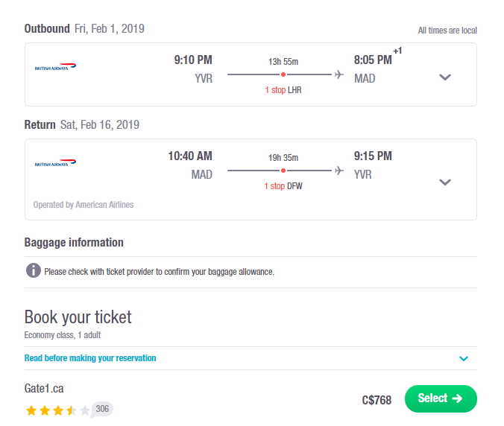Click the green Select button for Gate1.ca
The width and height of the screenshot is (504, 426).
(441, 398)
